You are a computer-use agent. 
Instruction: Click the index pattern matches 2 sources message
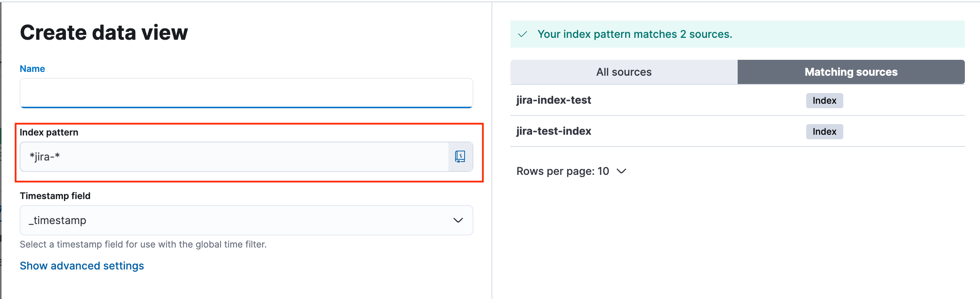(x=635, y=34)
